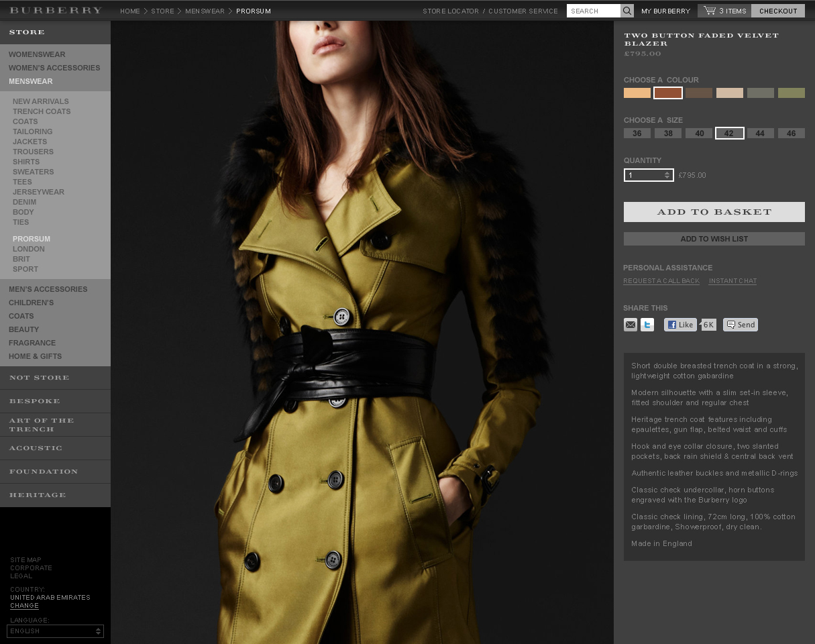Go to Womenswear category
815x644 pixels.
pyautogui.click(x=37, y=54)
